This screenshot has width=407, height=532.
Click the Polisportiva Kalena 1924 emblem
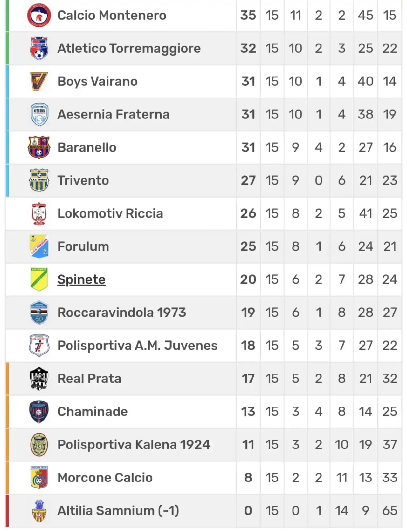tap(39, 445)
